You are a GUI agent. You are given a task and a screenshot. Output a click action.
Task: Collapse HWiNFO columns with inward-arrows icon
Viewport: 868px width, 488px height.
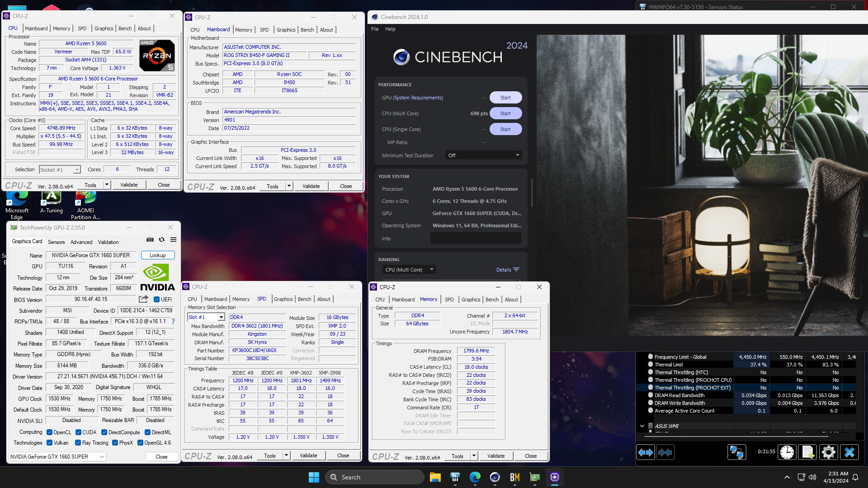pyautogui.click(x=665, y=452)
